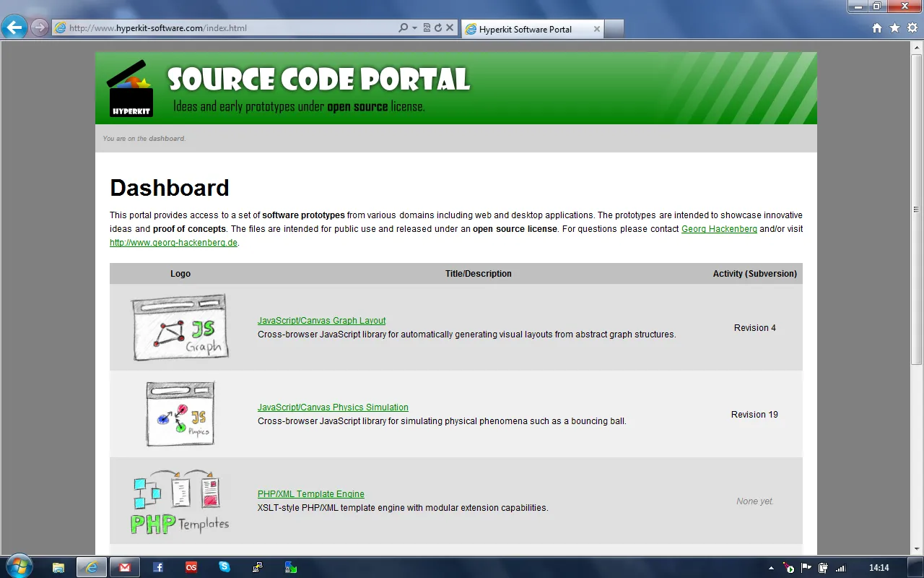The height and width of the screenshot is (578, 924).
Task: Click the Hyperkit logo in the header
Action: pyautogui.click(x=131, y=88)
